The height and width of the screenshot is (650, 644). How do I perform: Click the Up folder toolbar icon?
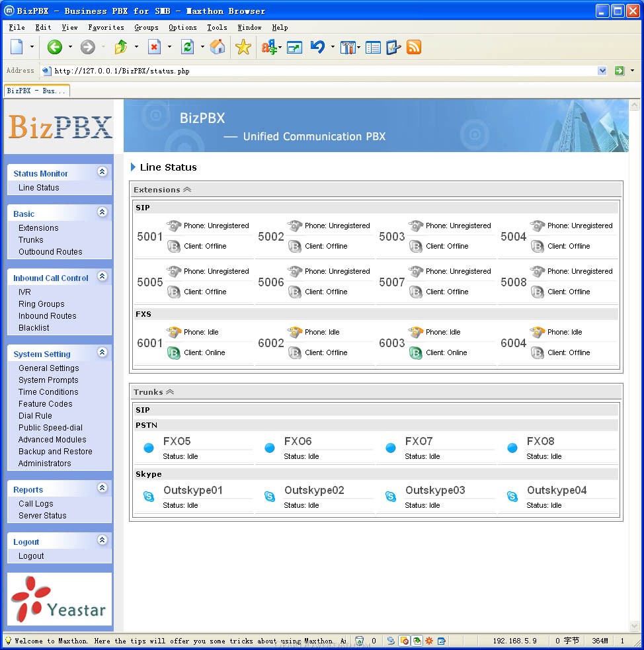120,47
